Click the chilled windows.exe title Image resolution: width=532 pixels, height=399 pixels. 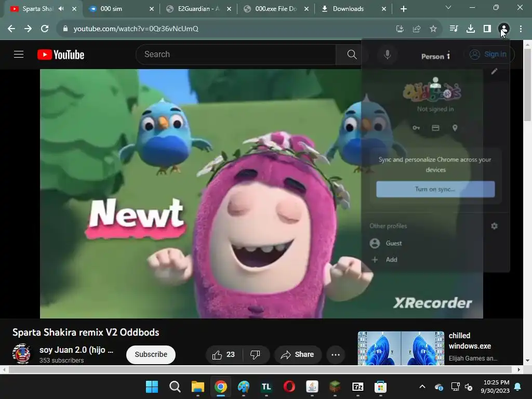[x=470, y=341]
